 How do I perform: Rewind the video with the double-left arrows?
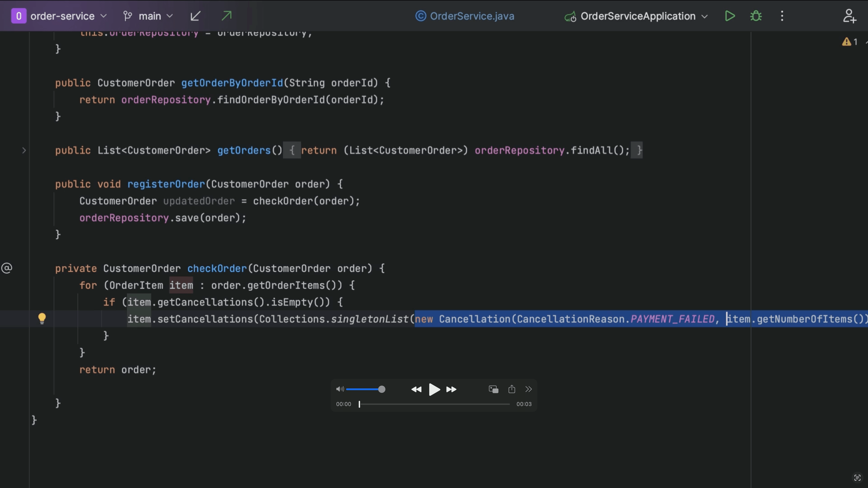(416, 389)
